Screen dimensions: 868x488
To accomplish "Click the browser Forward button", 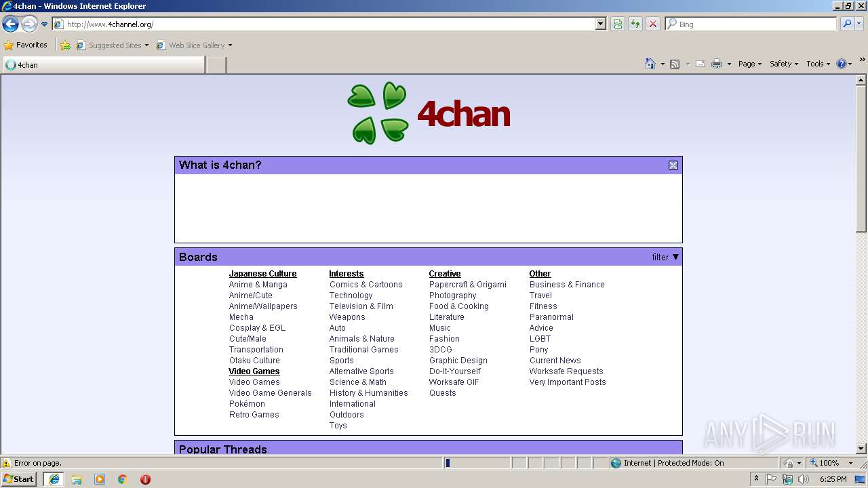I will tap(29, 24).
